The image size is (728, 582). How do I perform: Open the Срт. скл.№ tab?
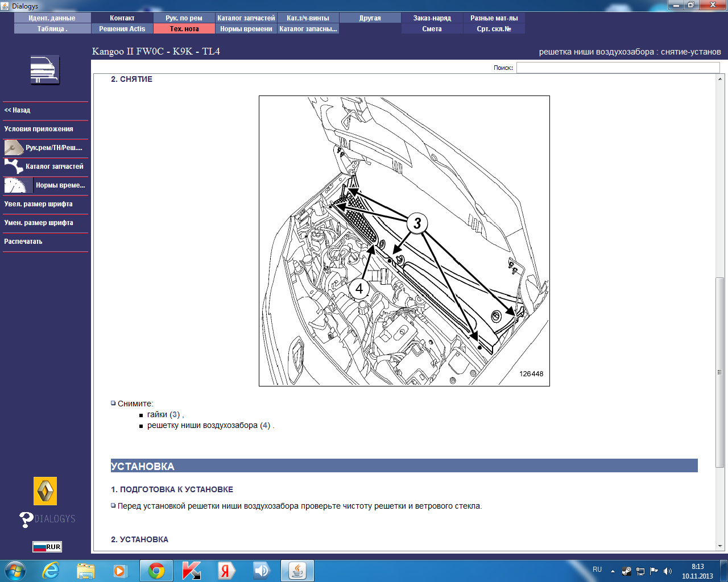(x=494, y=29)
